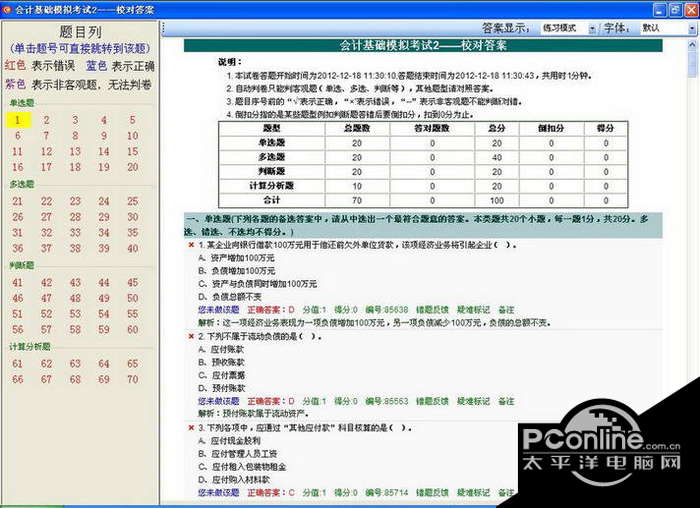
Task: Open question number 70
Action: (x=133, y=379)
